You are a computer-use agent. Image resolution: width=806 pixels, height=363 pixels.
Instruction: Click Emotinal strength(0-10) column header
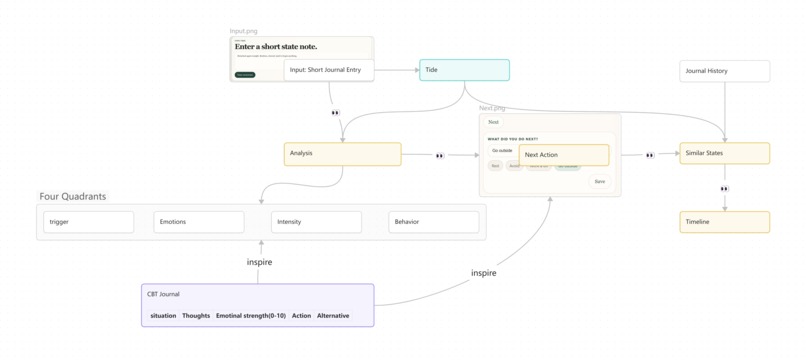point(251,316)
